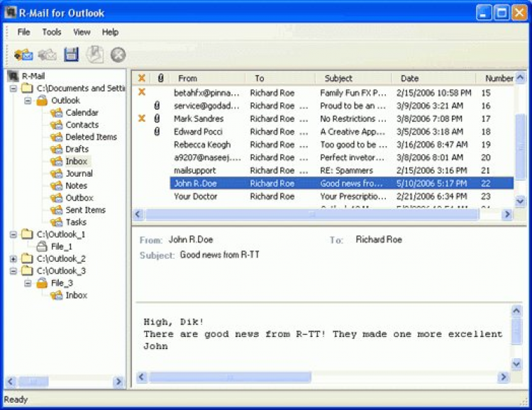
Task: Click the grayed-out recover document toolbar icon
Action: (94, 55)
